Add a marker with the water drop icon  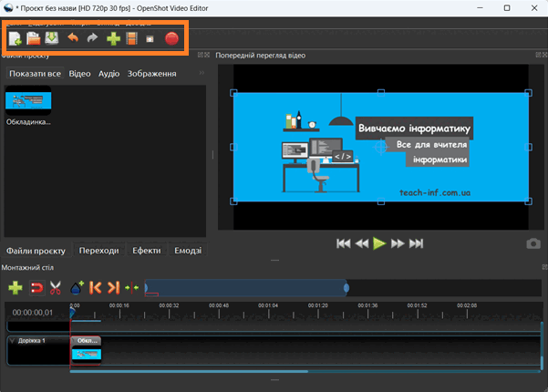77,287
